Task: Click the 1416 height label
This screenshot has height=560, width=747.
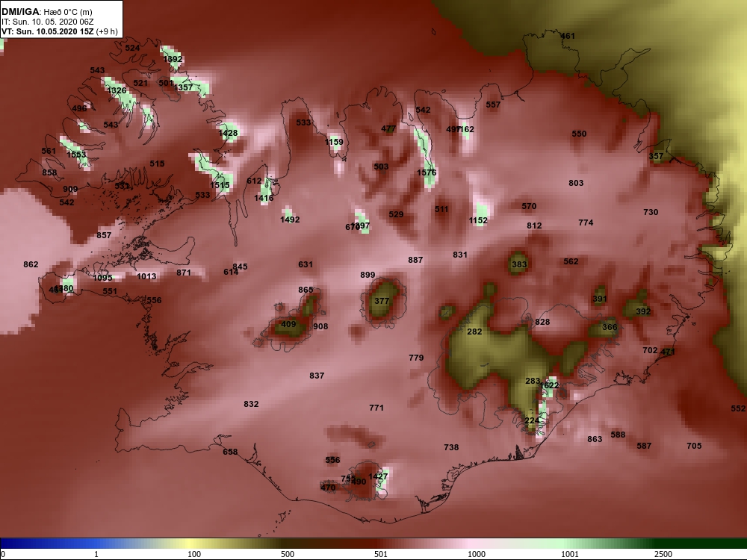Action: point(264,198)
